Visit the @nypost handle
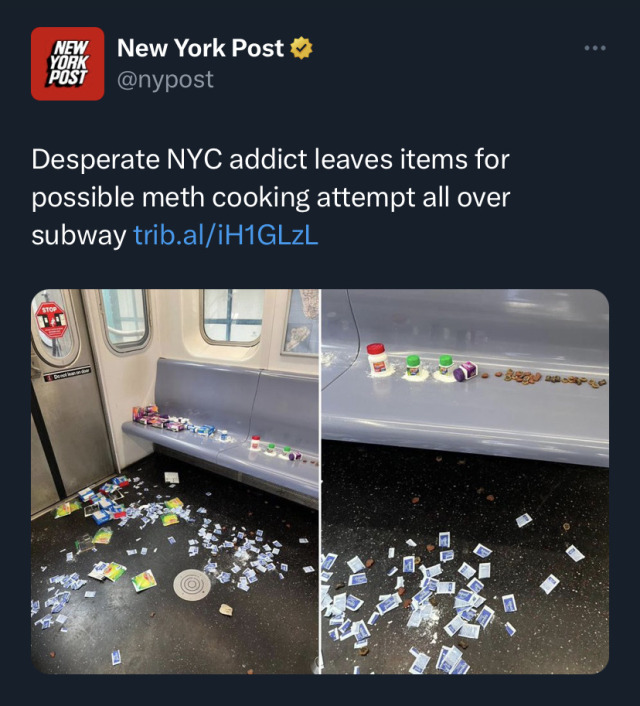This screenshot has width=640, height=706. click(165, 80)
